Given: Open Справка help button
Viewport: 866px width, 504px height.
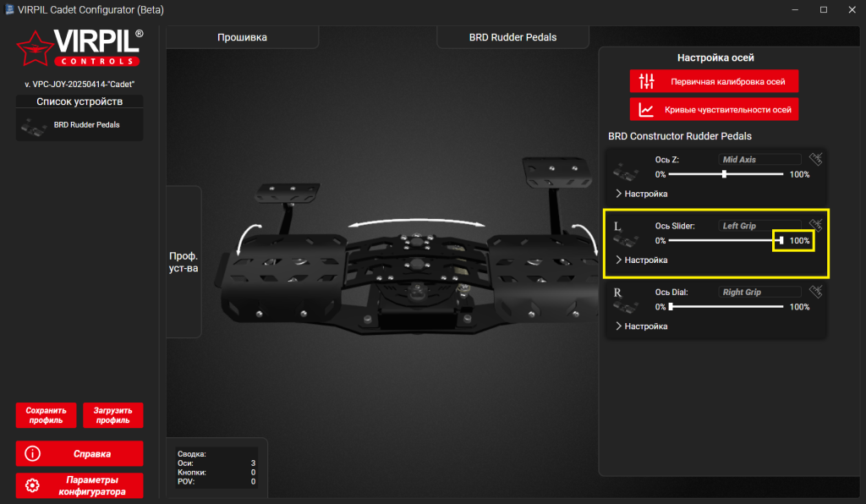Looking at the screenshot, I should click(x=79, y=454).
